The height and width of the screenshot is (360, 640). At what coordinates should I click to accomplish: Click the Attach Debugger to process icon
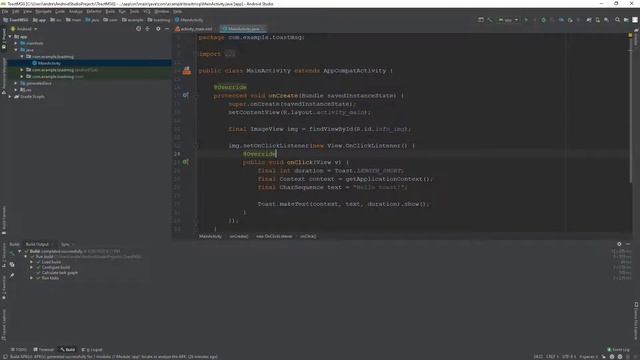pyautogui.click(x=570, y=20)
